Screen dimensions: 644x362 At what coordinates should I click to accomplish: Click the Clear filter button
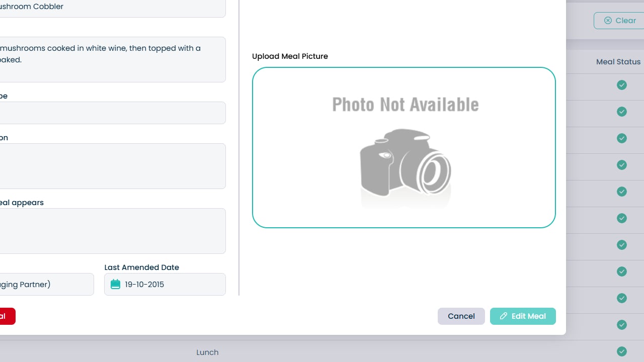click(619, 21)
